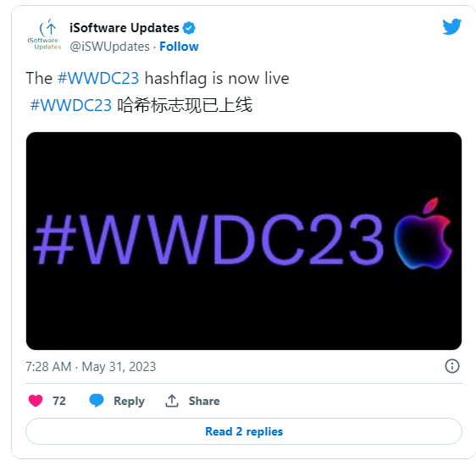Click the blue verified badge
This screenshot has height=466, width=476.
click(189, 28)
